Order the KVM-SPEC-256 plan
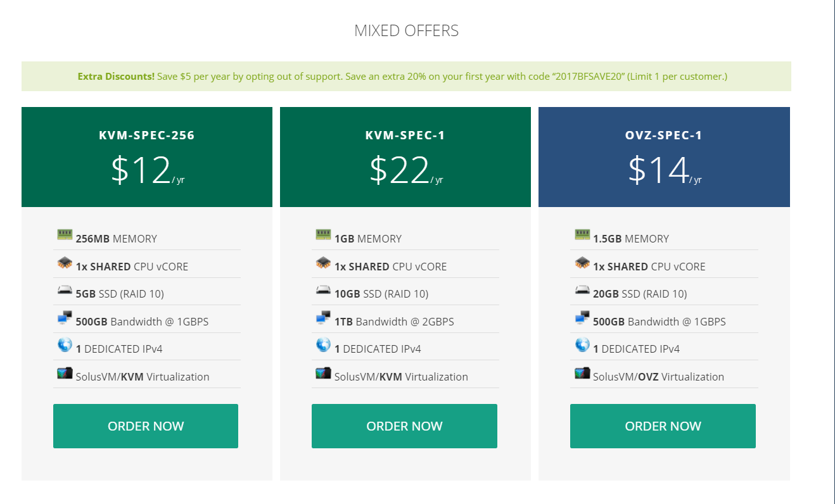The width and height of the screenshot is (835, 504). tap(146, 426)
